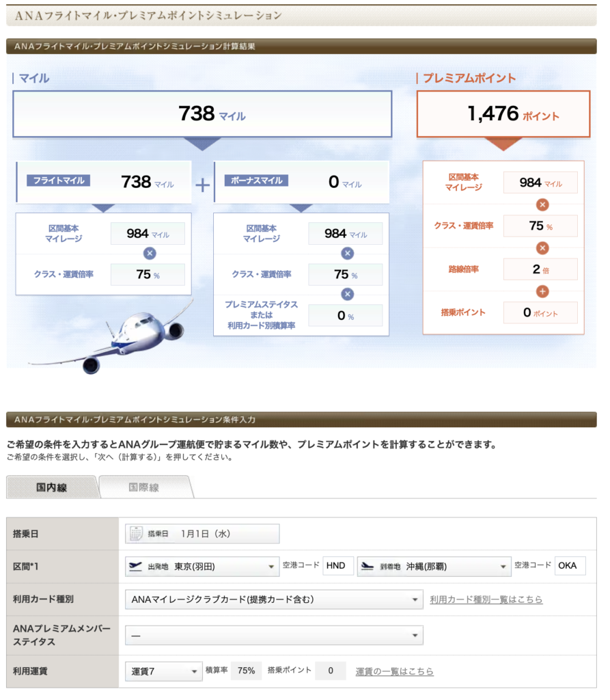This screenshot has height=700, width=610.
Task: Click the プレミアムポイント heading
Action: pyautogui.click(x=469, y=79)
